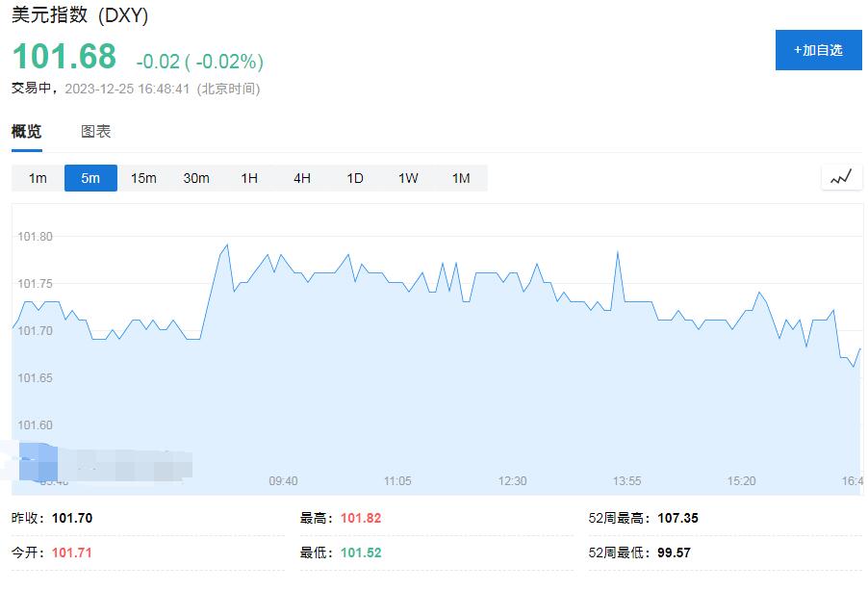Click the 101.80 y-axis label
This screenshot has width=868, height=591.
[x=35, y=237]
